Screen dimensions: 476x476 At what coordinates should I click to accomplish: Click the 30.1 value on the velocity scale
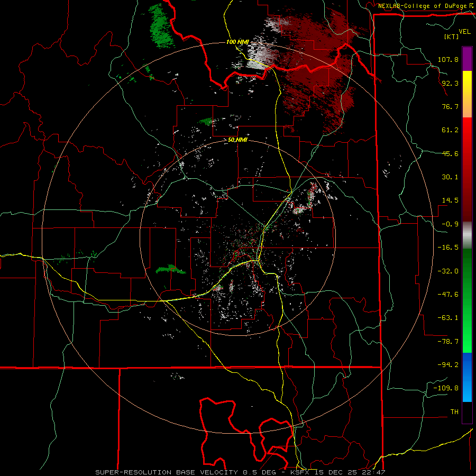[x=450, y=177]
